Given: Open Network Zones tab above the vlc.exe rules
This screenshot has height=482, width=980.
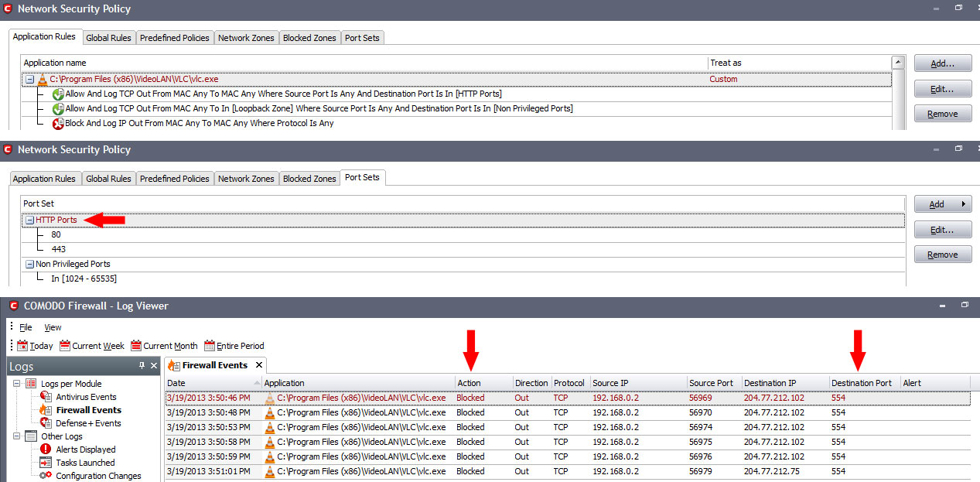Looking at the screenshot, I should coord(246,38).
